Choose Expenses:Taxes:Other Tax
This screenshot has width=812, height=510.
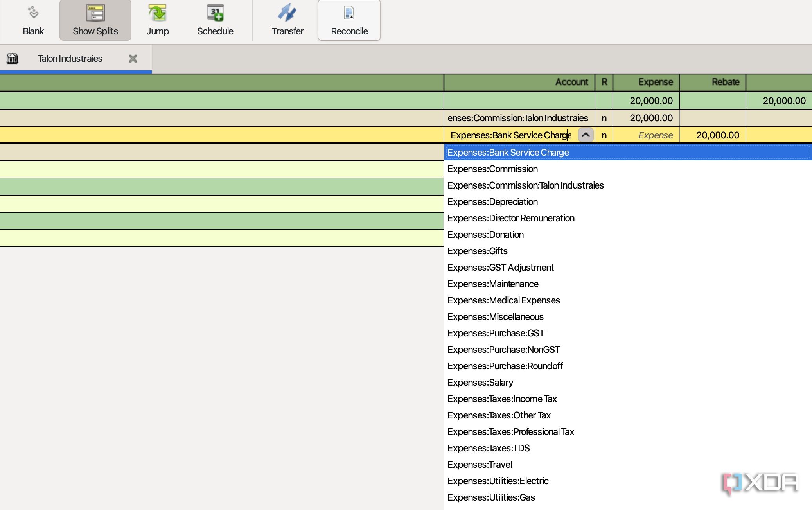click(x=628, y=415)
